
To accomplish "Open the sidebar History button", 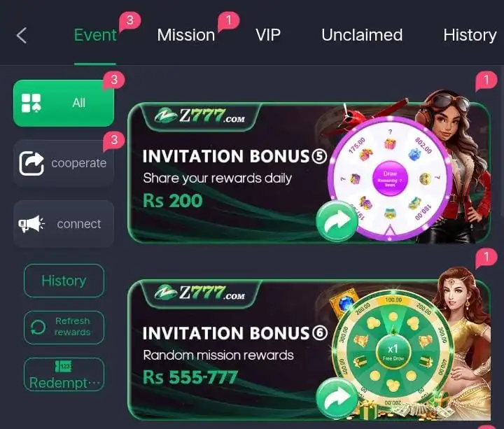I will coord(64,281).
